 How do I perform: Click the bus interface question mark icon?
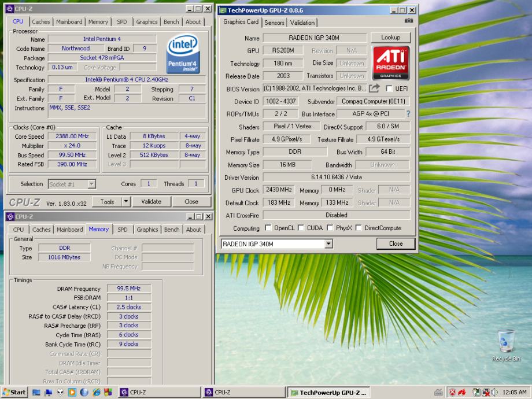point(408,114)
